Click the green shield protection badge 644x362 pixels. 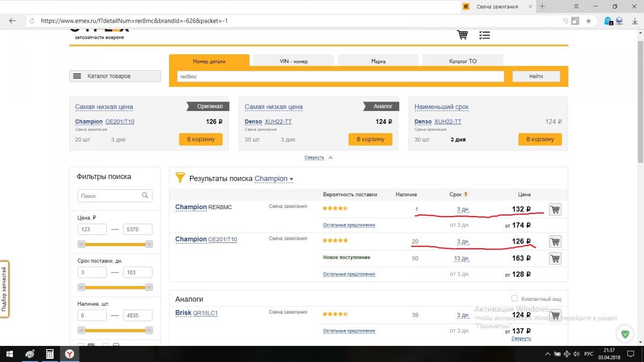click(x=625, y=334)
